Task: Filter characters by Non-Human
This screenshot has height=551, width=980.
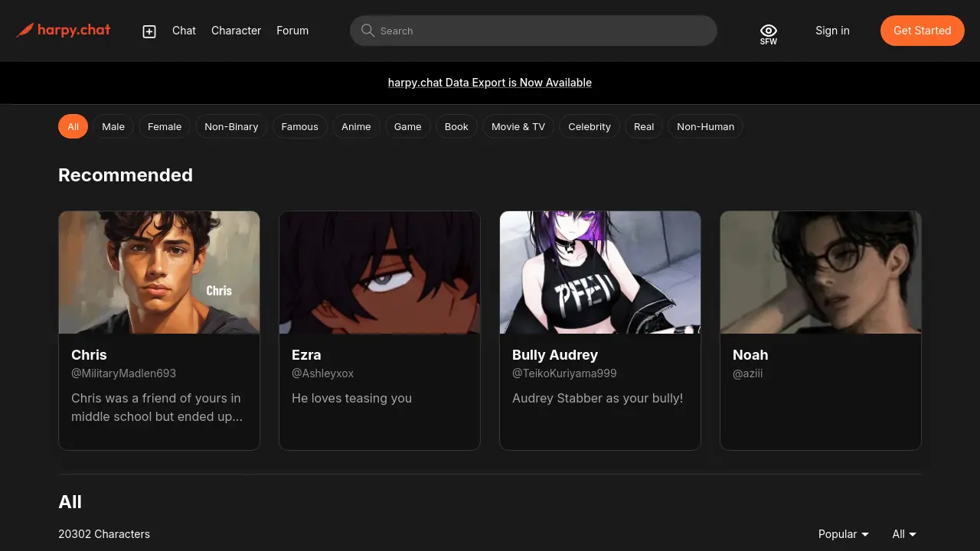Action: [705, 126]
